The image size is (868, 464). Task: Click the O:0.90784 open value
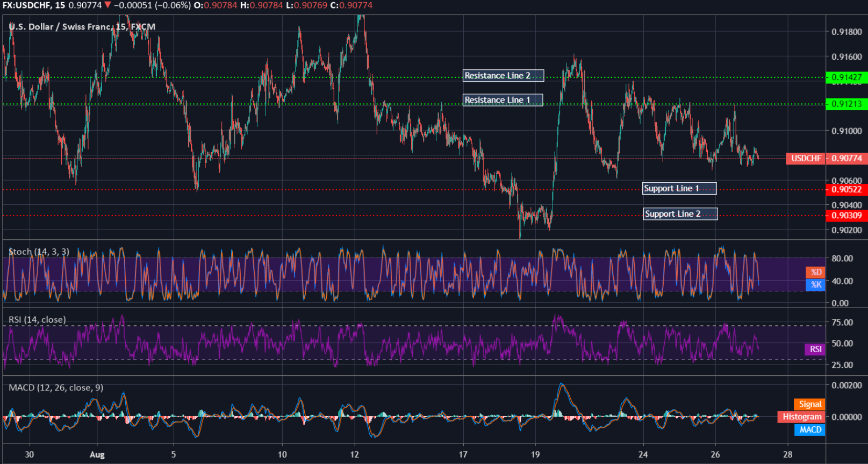216,5
